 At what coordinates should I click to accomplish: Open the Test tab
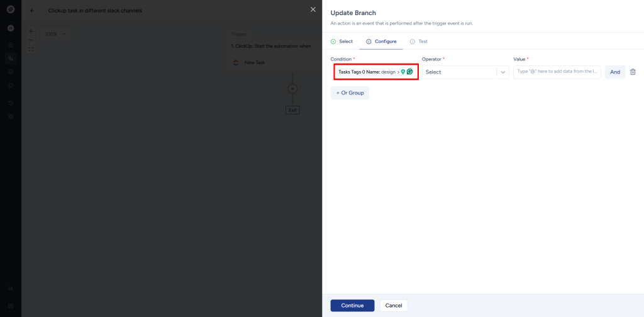(419, 42)
